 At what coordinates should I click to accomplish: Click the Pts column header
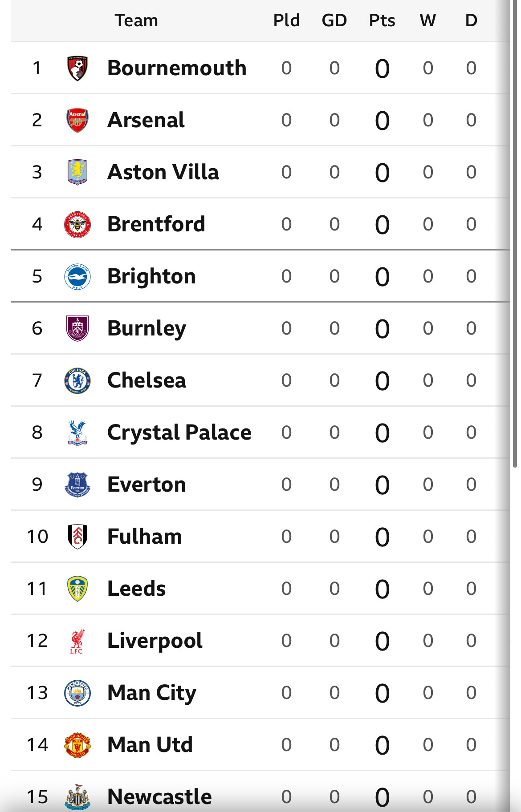(x=382, y=20)
